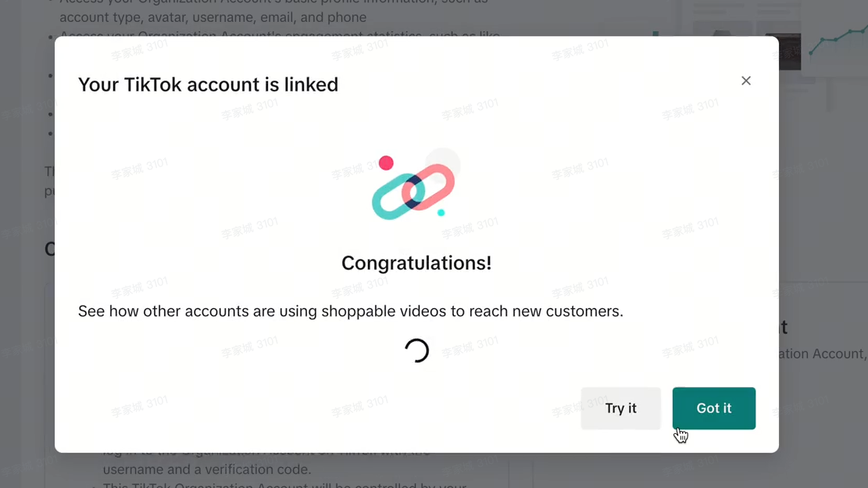Click the 'username and a verification code' text

[207, 469]
